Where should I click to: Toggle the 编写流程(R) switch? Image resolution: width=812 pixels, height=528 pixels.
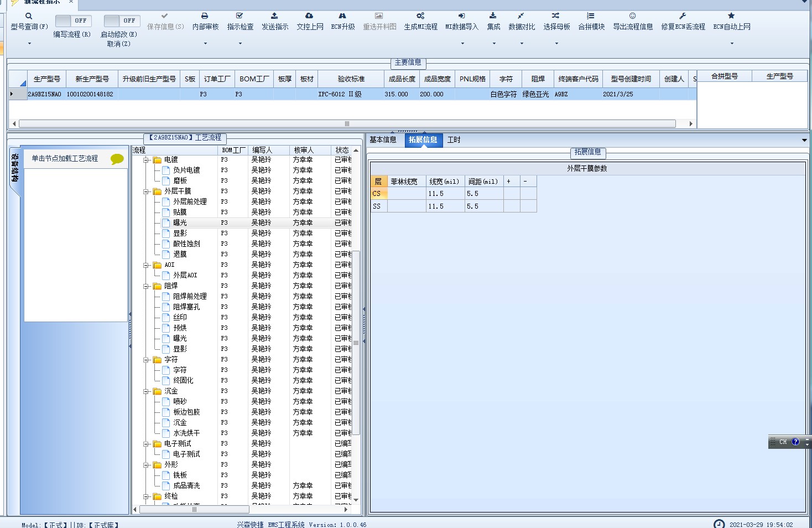click(x=73, y=20)
